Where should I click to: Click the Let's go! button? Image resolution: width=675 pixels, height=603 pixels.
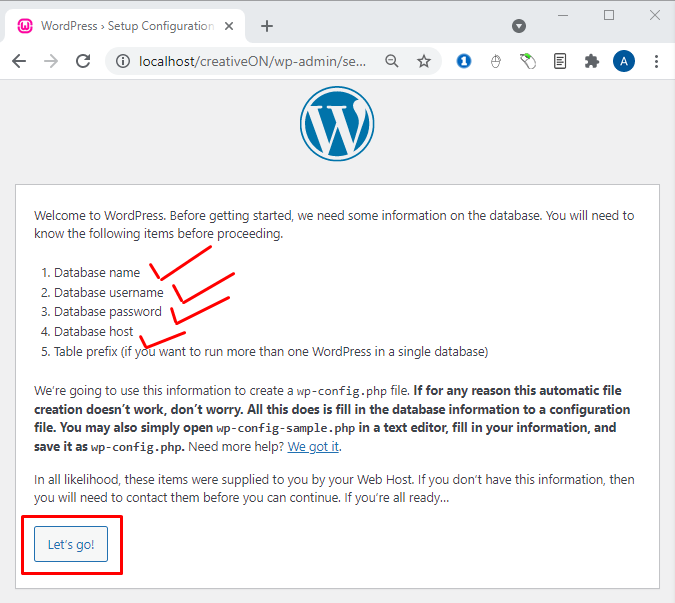click(x=71, y=544)
